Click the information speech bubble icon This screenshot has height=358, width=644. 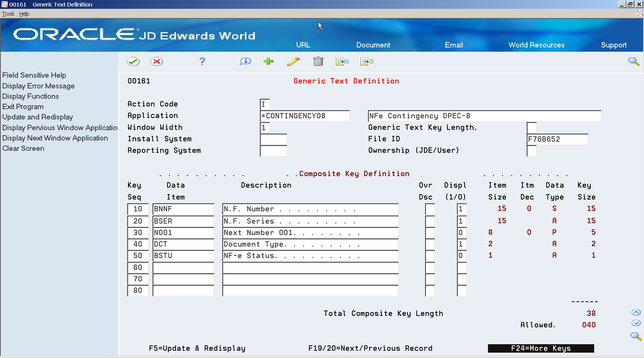pyautogui.click(x=245, y=61)
